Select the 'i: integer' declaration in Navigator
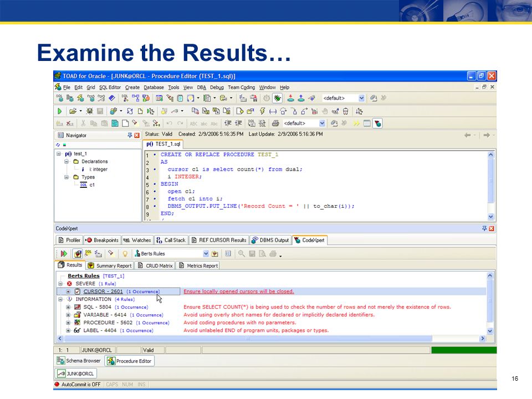Viewport: 532px width, 399px height. [x=99, y=170]
